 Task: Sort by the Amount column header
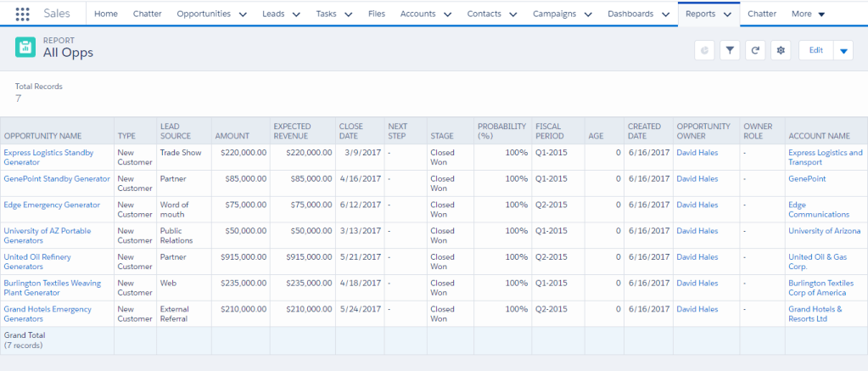point(232,135)
